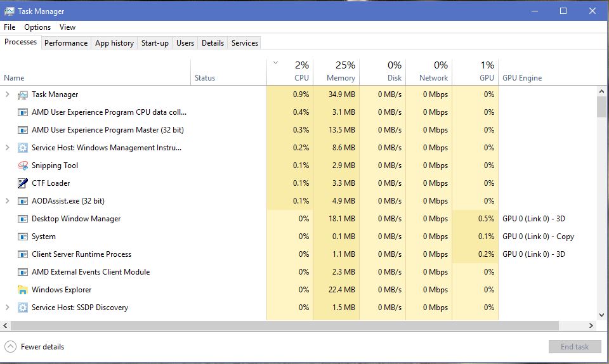
Task: Sort by the GPU Engine column header
Action: [x=547, y=72]
